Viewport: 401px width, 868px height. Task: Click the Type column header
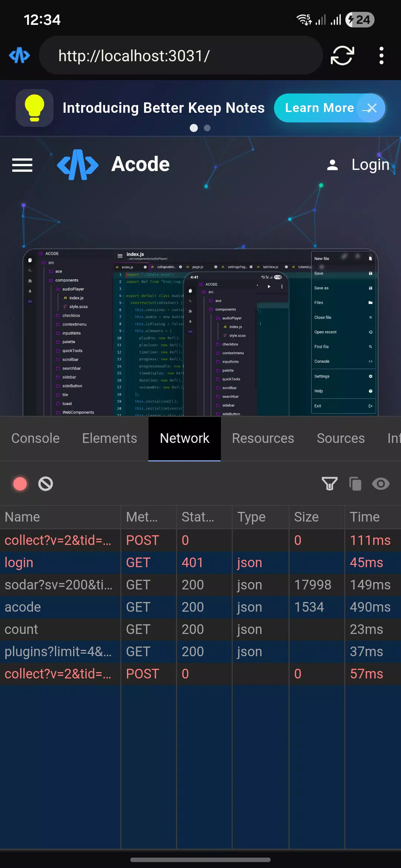click(x=260, y=517)
